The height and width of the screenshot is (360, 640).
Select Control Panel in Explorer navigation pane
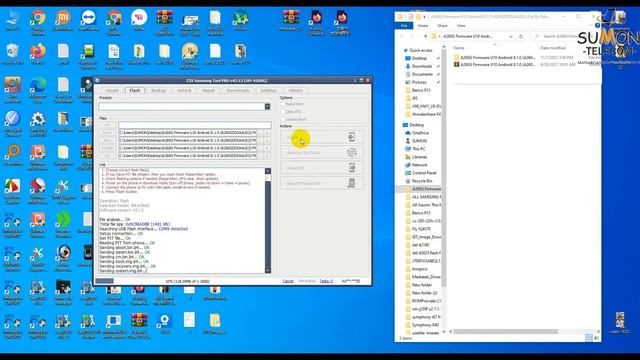424,173
